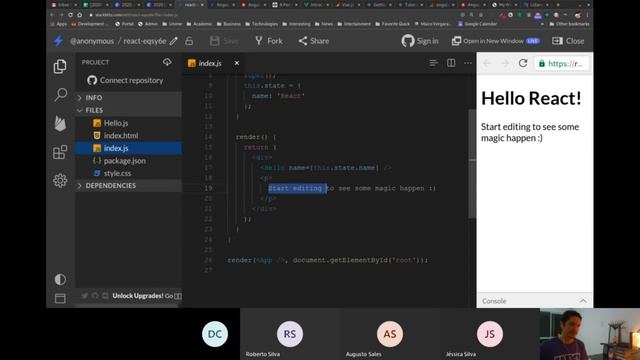640x360 pixels.
Task: Close the index.js editor tab
Action: pyautogui.click(x=237, y=63)
